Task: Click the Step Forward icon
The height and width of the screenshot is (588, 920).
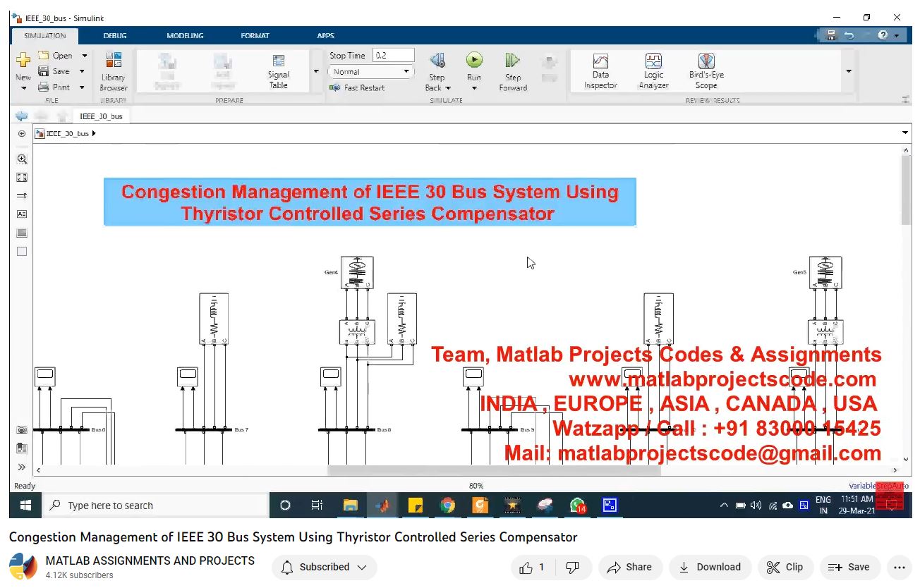Action: coord(513,61)
